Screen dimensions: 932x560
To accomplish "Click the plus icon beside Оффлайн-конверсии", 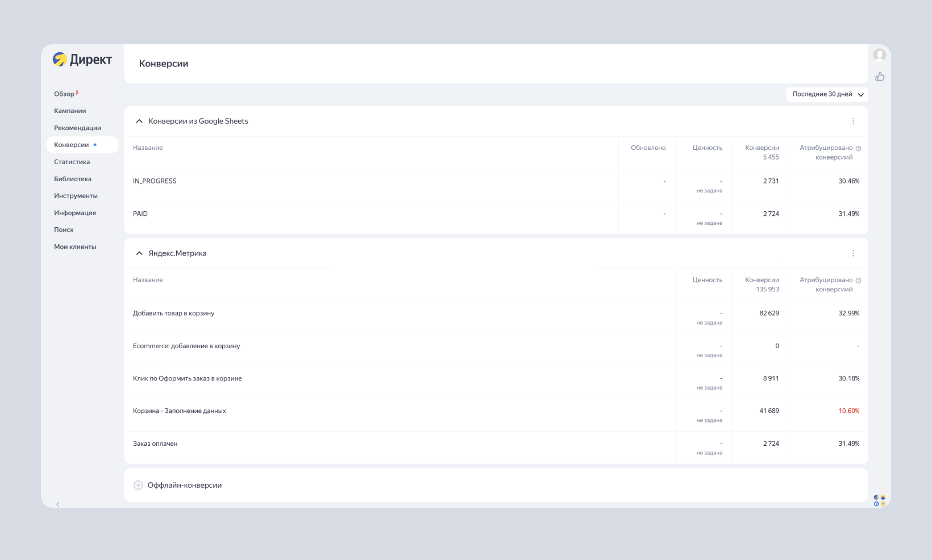I will coord(138,485).
